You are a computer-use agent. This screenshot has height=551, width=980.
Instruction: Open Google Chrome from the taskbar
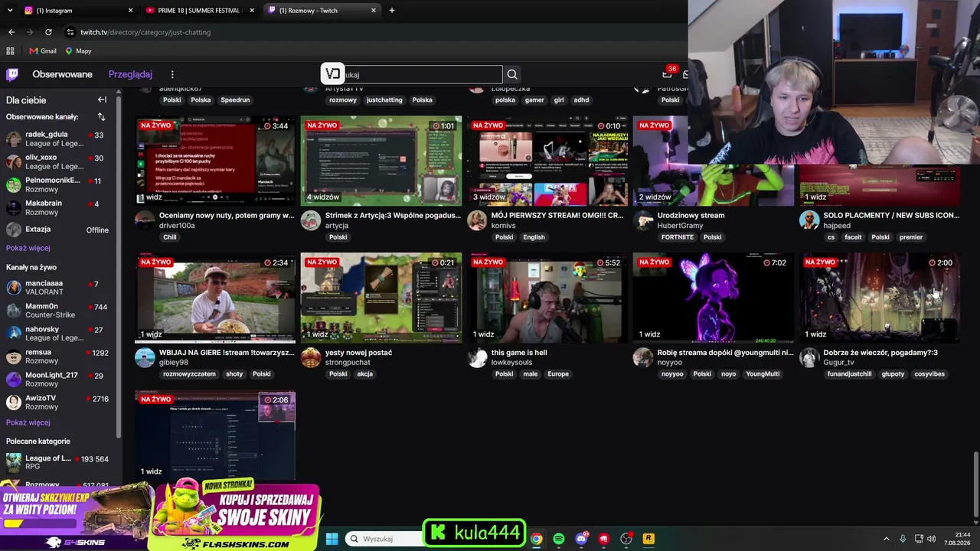537,539
